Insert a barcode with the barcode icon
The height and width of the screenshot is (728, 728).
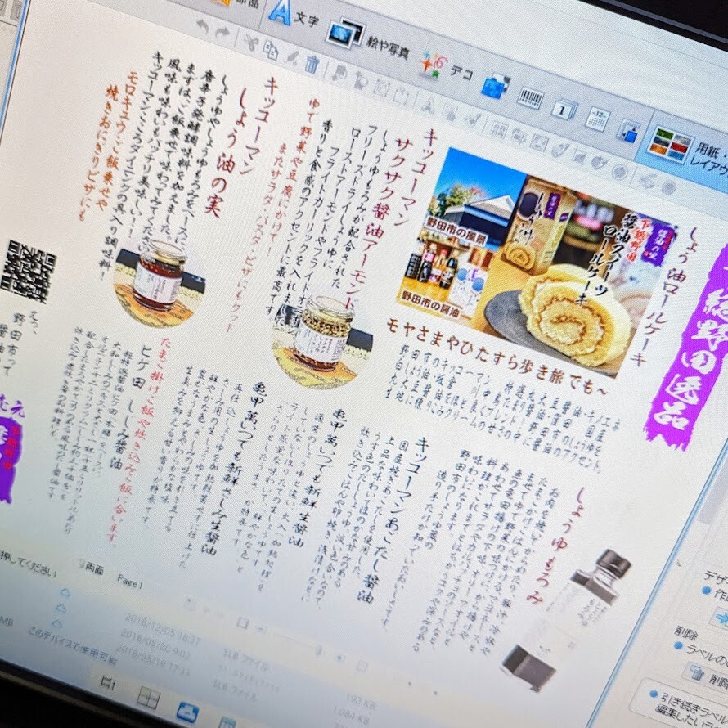(x=530, y=97)
